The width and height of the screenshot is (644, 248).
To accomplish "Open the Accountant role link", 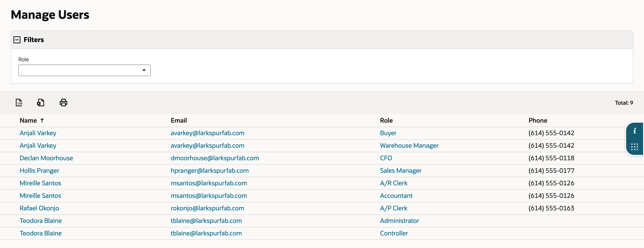I will pyautogui.click(x=396, y=196).
